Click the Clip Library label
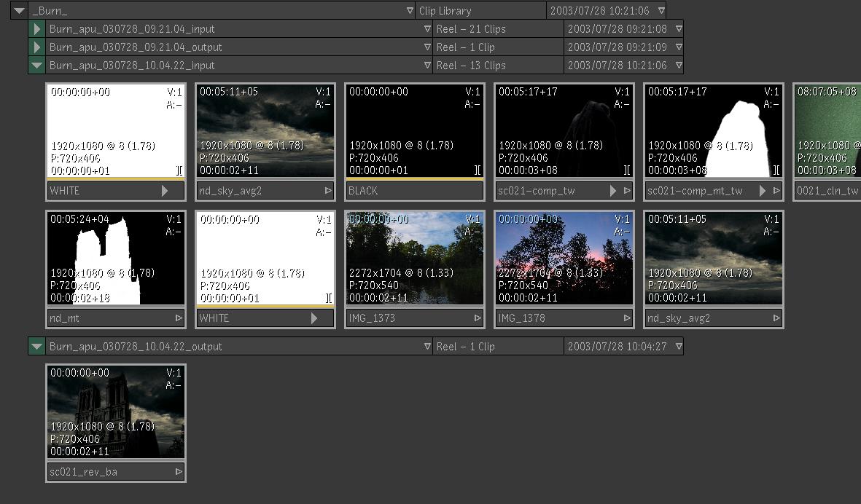The height and width of the screenshot is (504, 861). point(445,11)
